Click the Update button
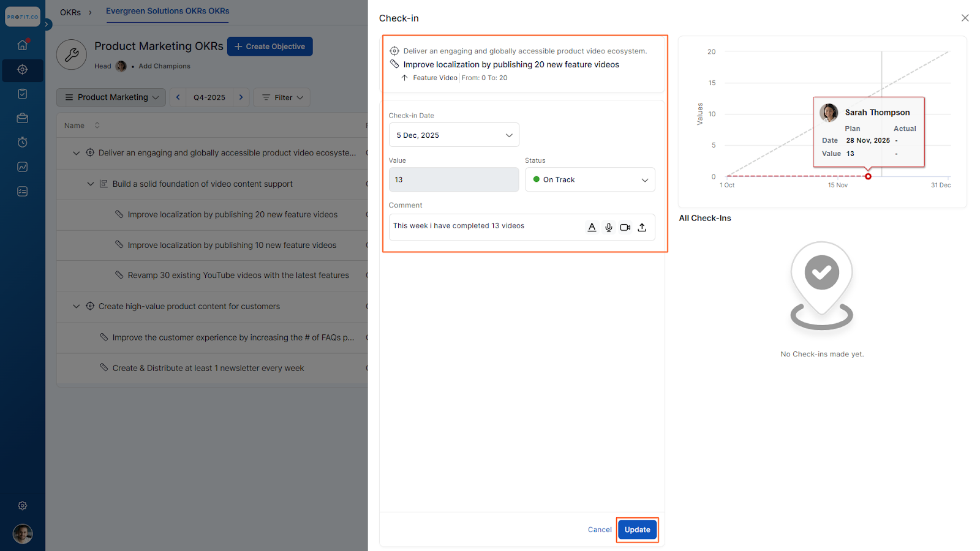Image resolution: width=980 pixels, height=551 pixels. pyautogui.click(x=637, y=530)
